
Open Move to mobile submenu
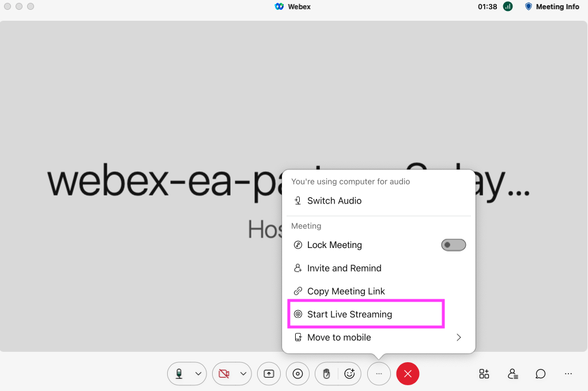[379, 337]
